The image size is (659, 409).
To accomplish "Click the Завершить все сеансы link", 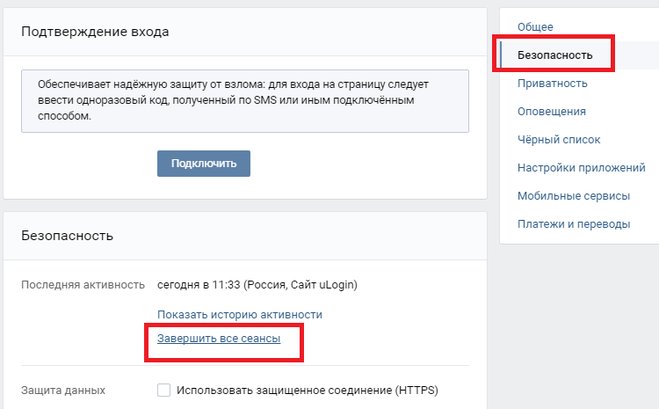I will [x=218, y=339].
